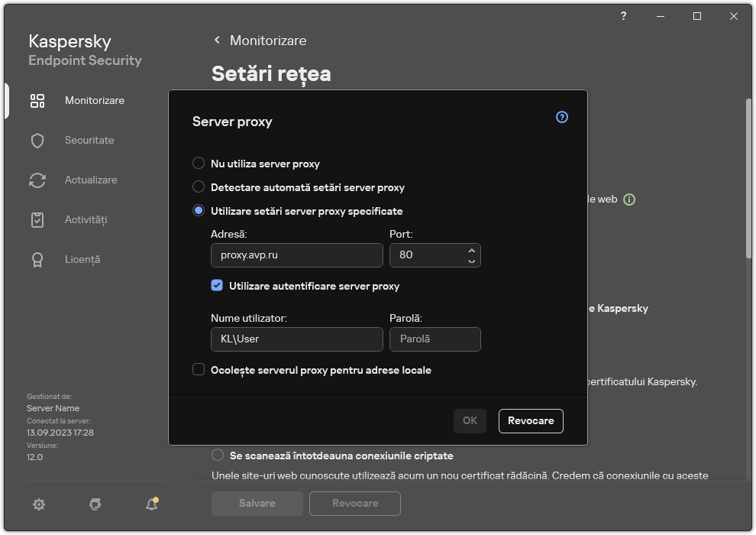Click the info icon near web protection
The image size is (756, 535).
(628, 199)
